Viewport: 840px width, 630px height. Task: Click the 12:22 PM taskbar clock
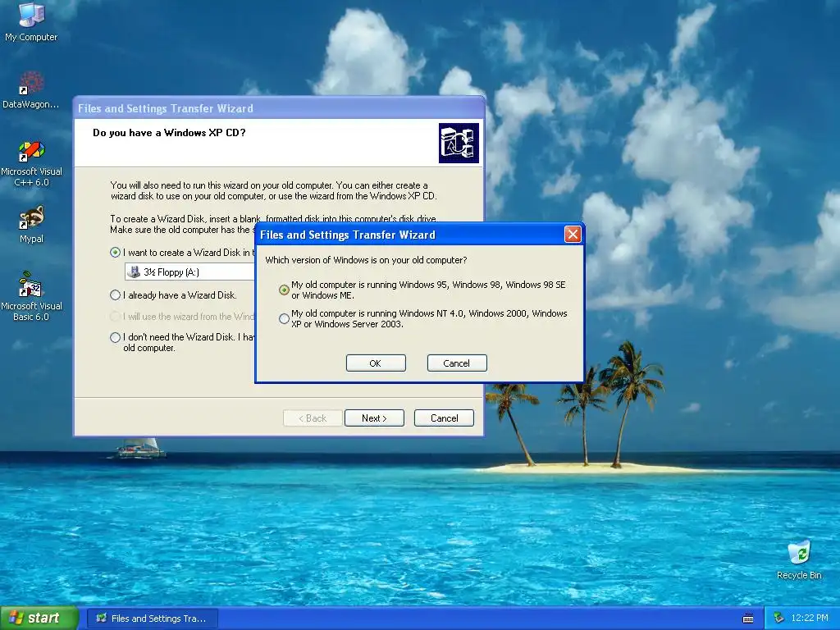[x=810, y=619]
